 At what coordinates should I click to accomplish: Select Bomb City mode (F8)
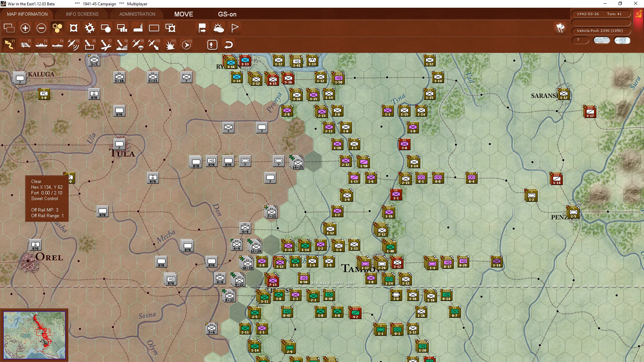121,45
